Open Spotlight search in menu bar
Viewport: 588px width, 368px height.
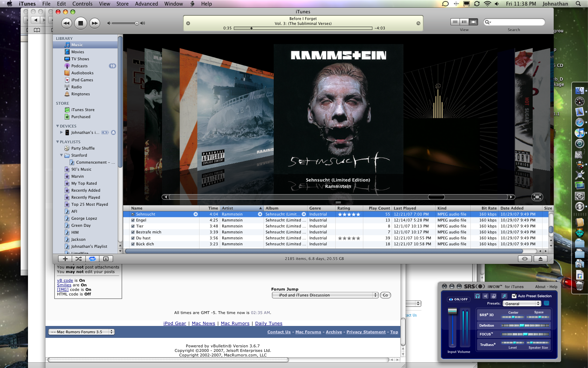point(578,4)
